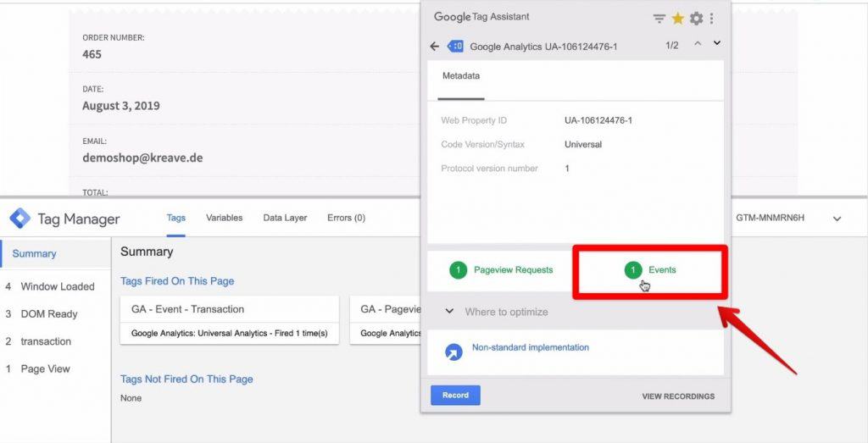868x443 pixels.
Task: Switch to the Data Layer tab
Action: pyautogui.click(x=285, y=218)
